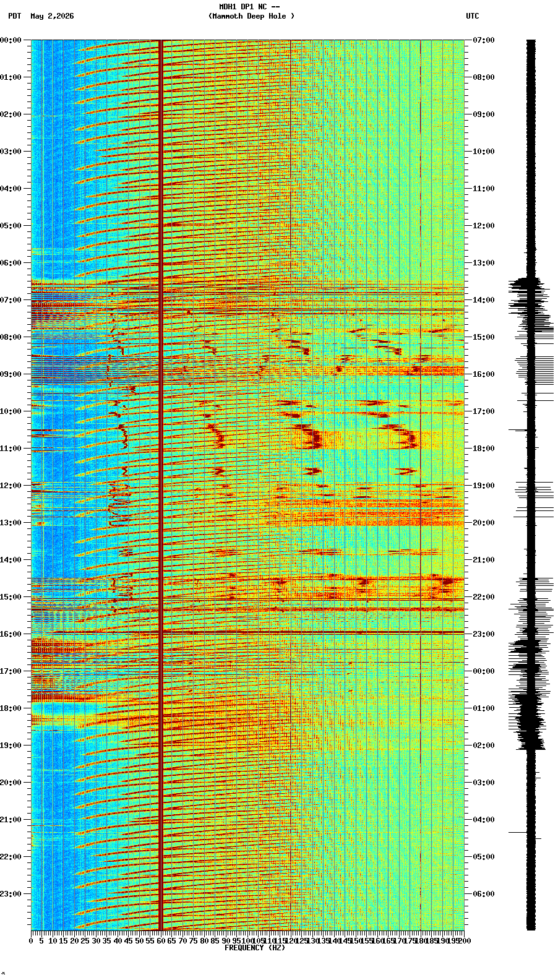Select 03:00 on the PDT time axis
The height and width of the screenshot is (980, 558).
click(x=11, y=152)
